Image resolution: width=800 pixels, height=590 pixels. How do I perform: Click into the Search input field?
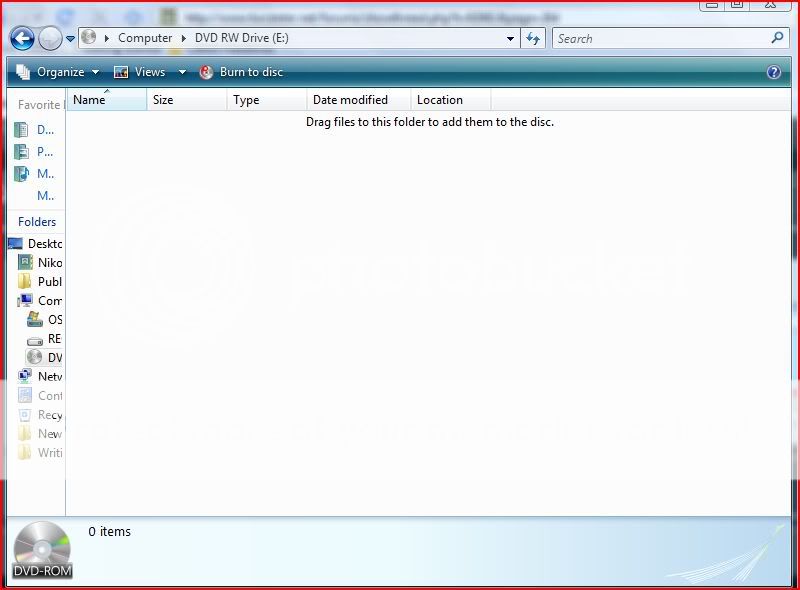[x=658, y=38]
